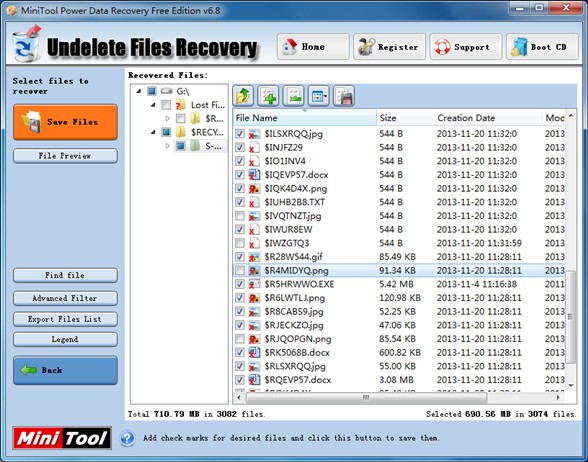588x462 pixels.
Task: Click the image icon of $R8CABS9.jpg
Action: 254,312
